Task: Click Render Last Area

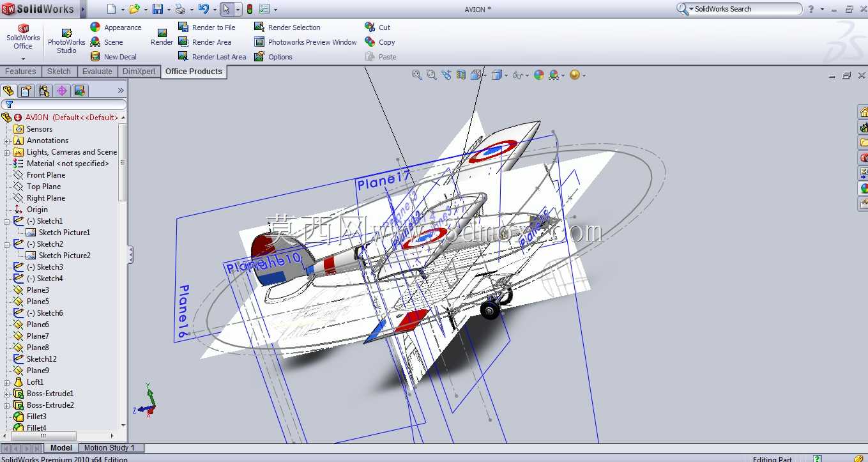Action: 211,57
